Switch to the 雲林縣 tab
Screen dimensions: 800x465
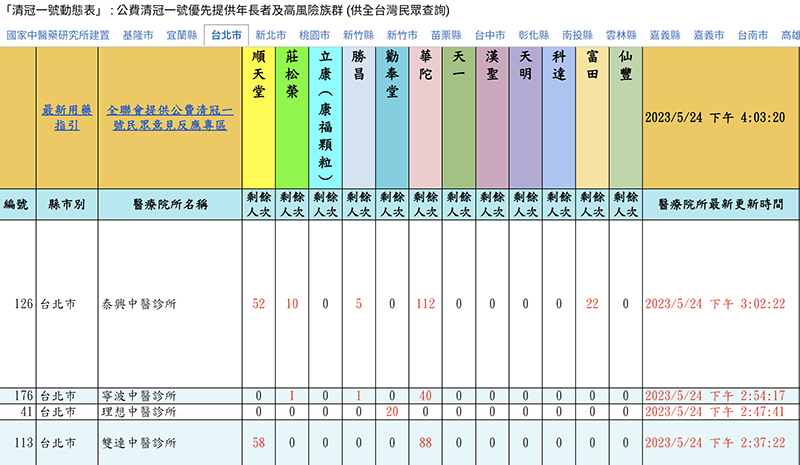[621, 35]
